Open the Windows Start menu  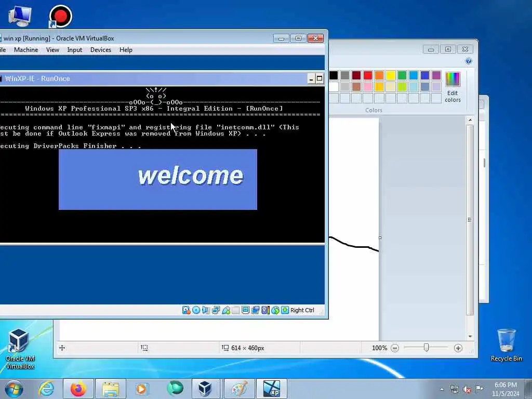tap(14, 389)
